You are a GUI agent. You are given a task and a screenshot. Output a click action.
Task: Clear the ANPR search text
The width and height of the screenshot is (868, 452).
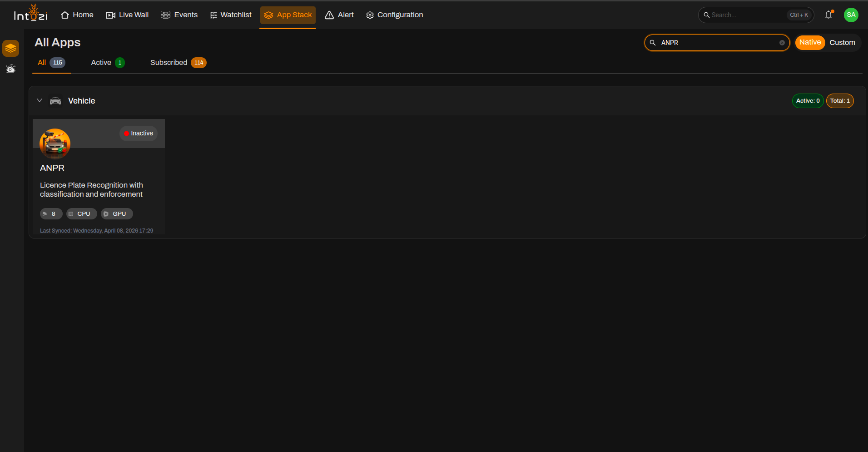tap(782, 43)
